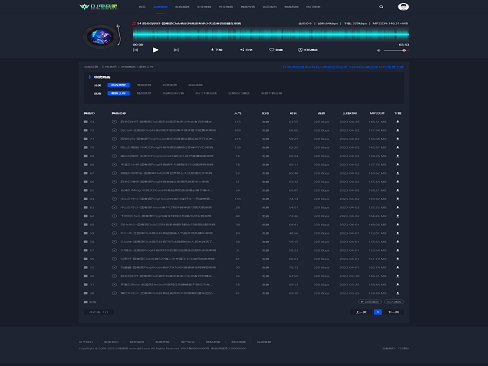
Task: Download the track in row 71
Action: [x=397, y=139]
